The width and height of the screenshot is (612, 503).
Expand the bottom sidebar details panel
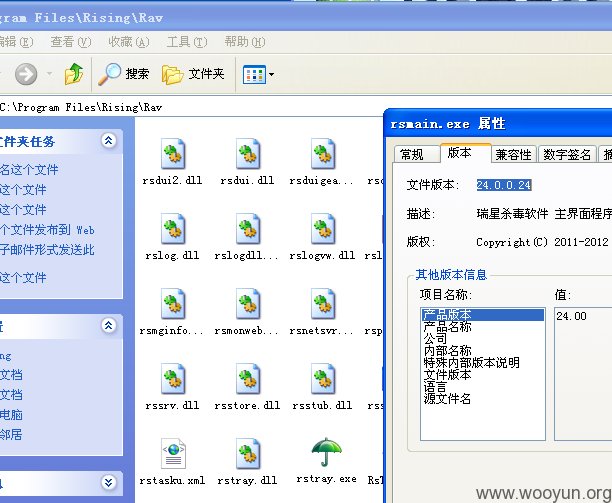[x=109, y=483]
